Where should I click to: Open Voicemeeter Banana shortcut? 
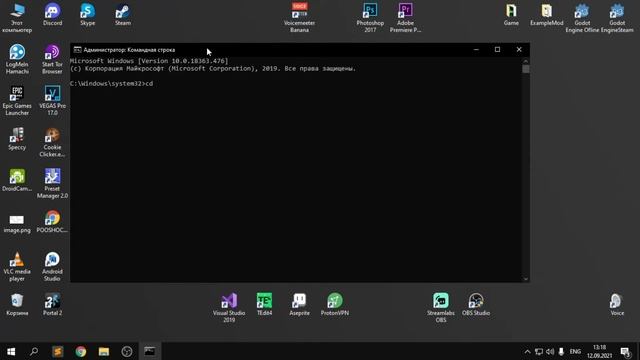click(299, 17)
